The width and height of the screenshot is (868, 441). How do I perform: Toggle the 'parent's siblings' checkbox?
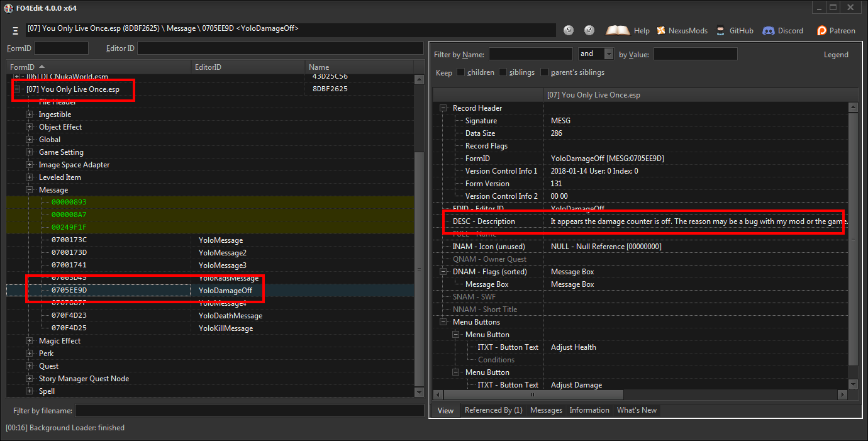pos(544,72)
